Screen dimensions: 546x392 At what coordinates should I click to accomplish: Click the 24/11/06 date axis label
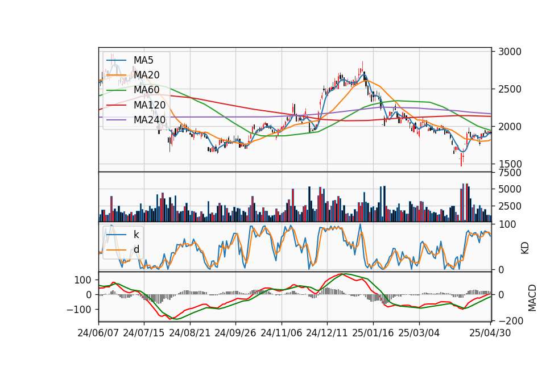(x=282, y=333)
